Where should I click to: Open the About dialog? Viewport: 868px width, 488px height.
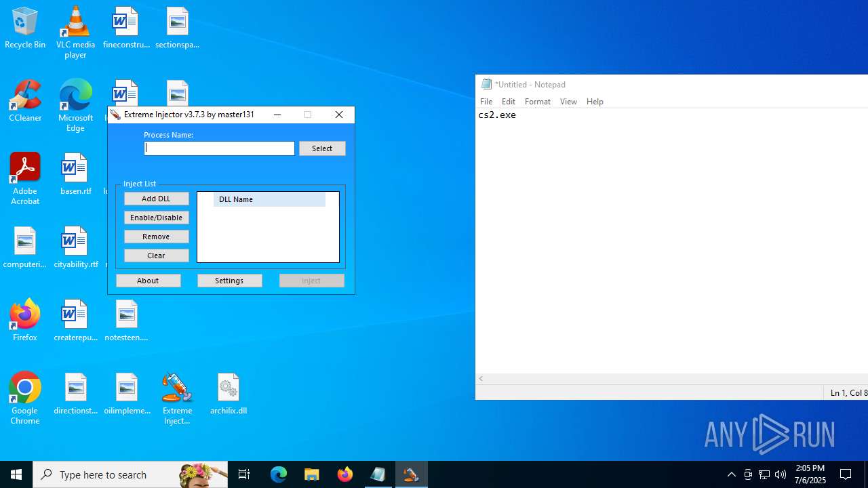pos(148,281)
